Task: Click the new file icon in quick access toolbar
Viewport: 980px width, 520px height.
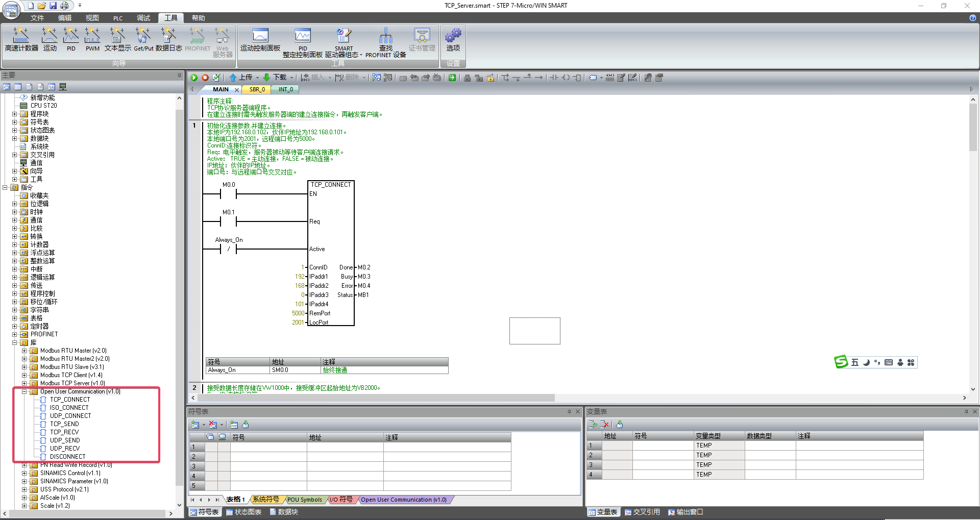Action: [x=31, y=6]
